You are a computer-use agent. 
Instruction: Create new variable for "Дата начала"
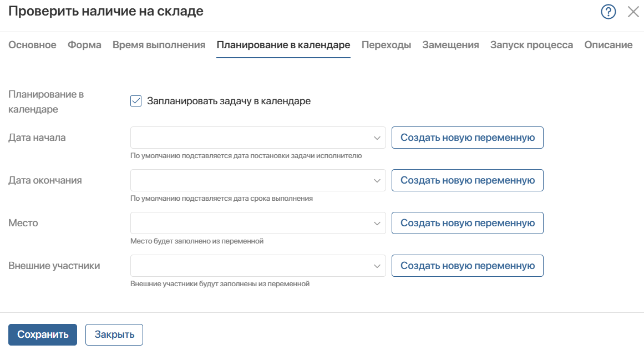[x=468, y=138]
